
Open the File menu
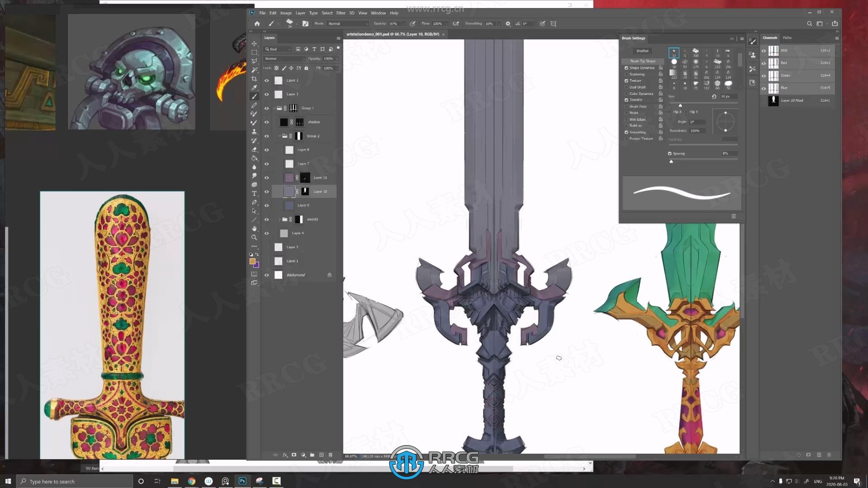click(x=262, y=13)
